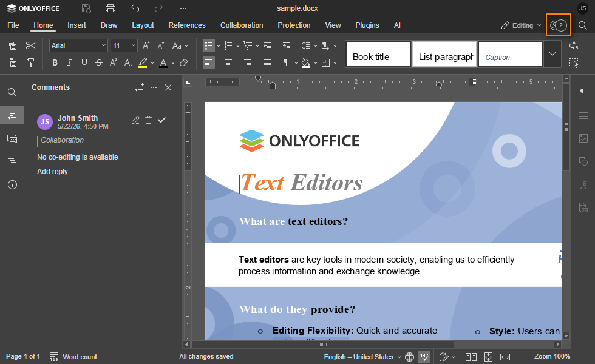Open the Editing mode dropdown
595x364 pixels.
tap(521, 25)
